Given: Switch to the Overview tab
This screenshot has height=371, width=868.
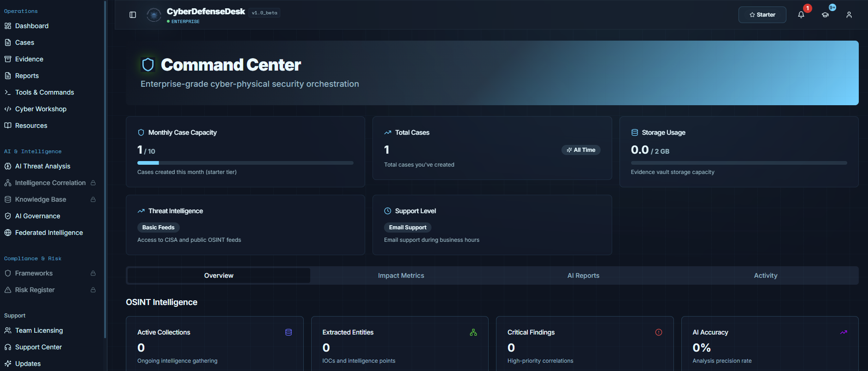Looking at the screenshot, I should click(x=219, y=275).
